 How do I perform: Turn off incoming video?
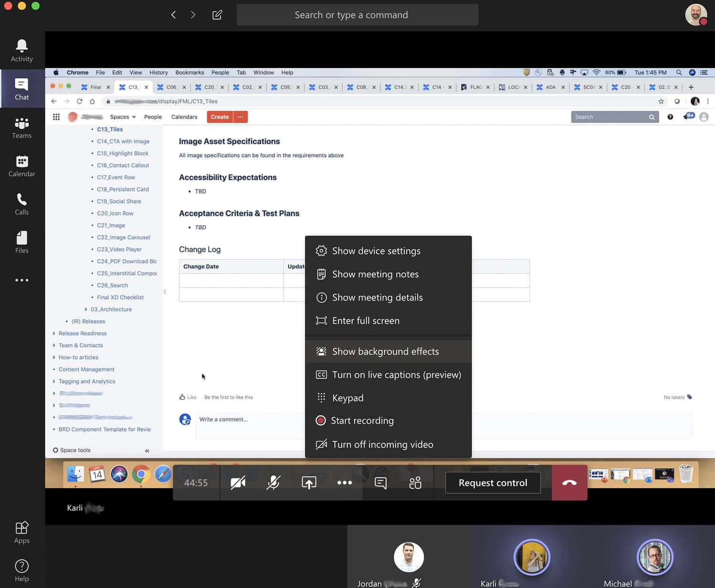coord(388,444)
